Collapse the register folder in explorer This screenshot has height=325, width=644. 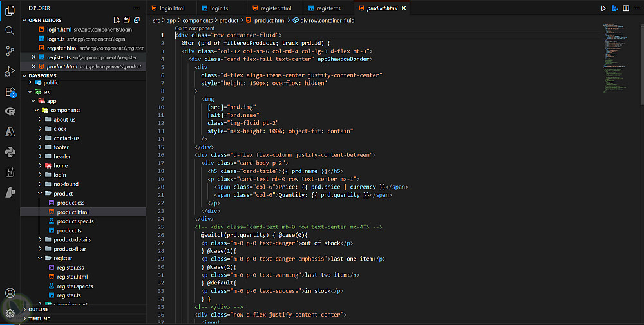(x=63, y=258)
